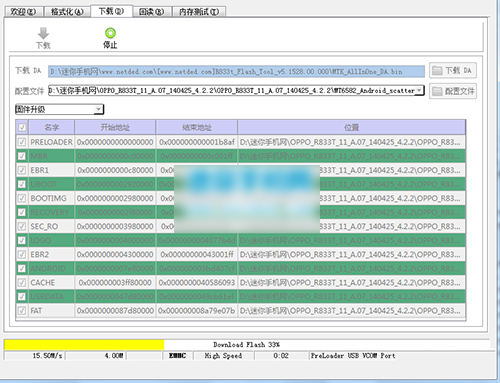This screenshot has width=500, height=383.
Task: Click the Download Flash 33% progress bar
Action: tap(247, 345)
